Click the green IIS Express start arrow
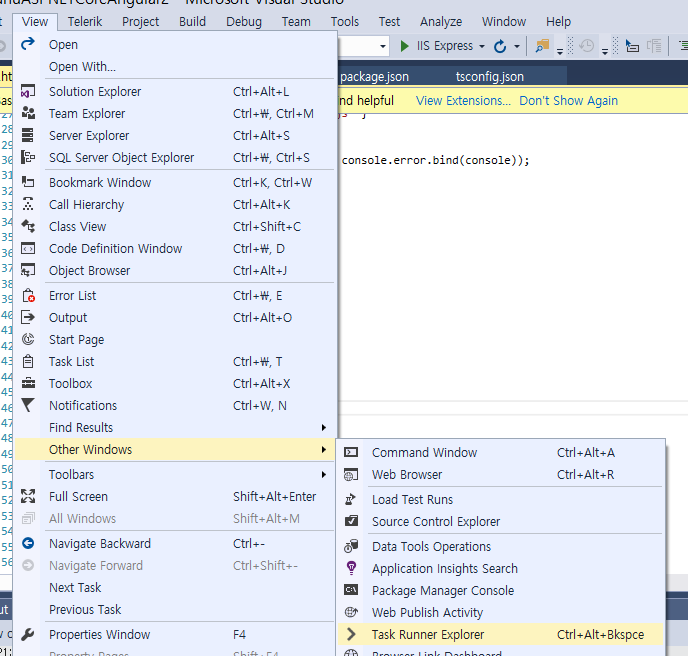The width and height of the screenshot is (688, 656). point(405,46)
